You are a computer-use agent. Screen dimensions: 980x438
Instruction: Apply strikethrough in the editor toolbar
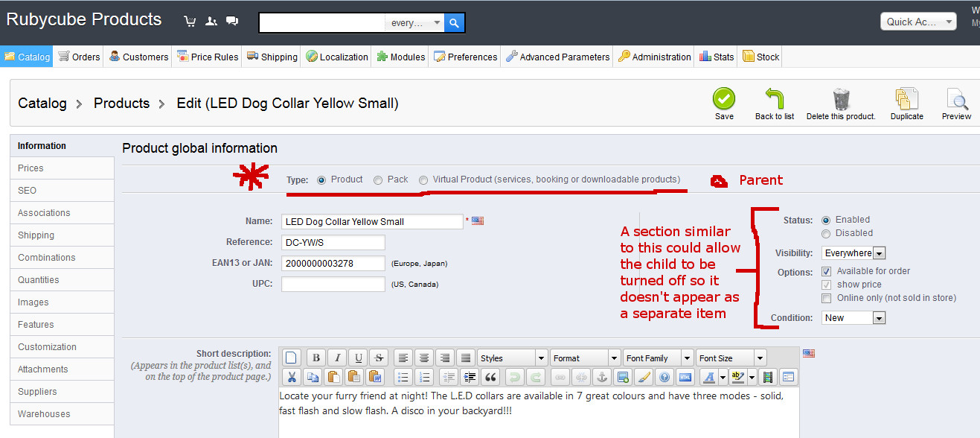[x=379, y=358]
